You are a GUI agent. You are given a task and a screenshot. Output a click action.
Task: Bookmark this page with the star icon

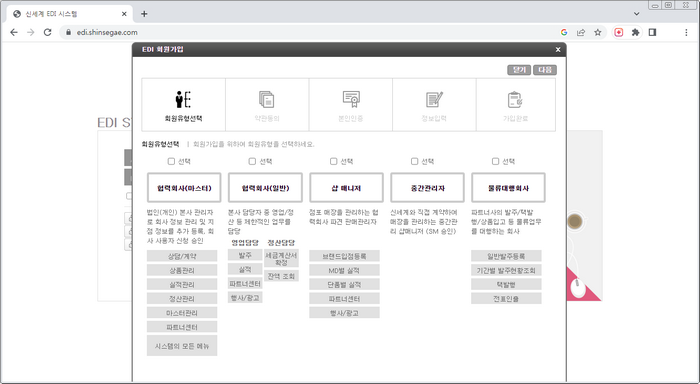(598, 32)
